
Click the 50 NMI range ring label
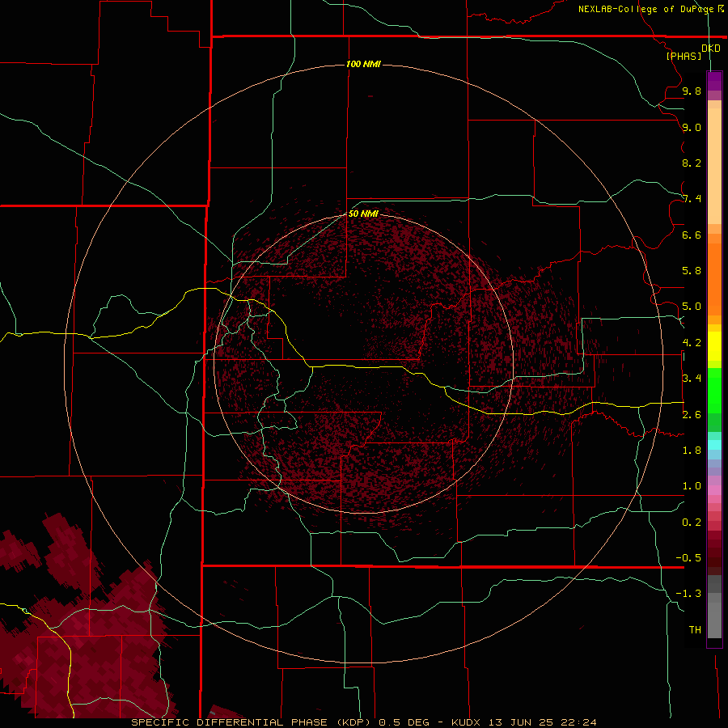(363, 214)
